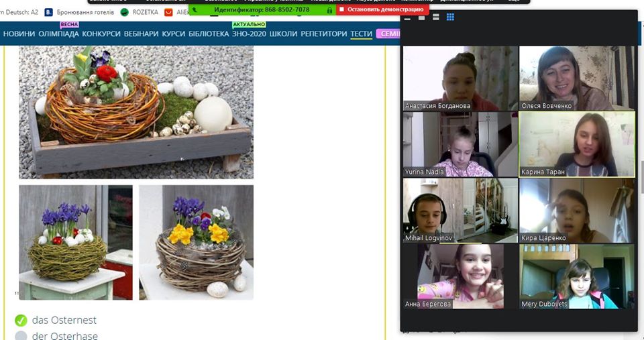Select Анастасия Богданова's video tile
This screenshot has width=644, height=340.
[x=460, y=78]
